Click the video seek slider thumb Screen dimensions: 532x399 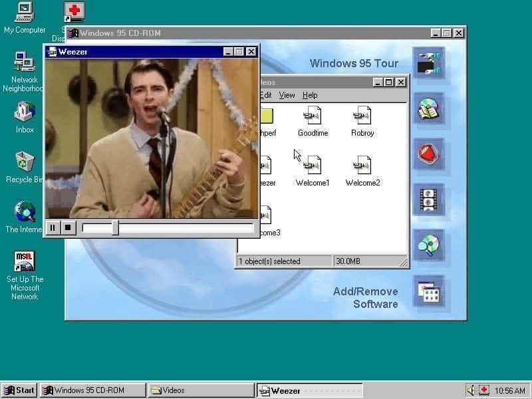tap(115, 228)
